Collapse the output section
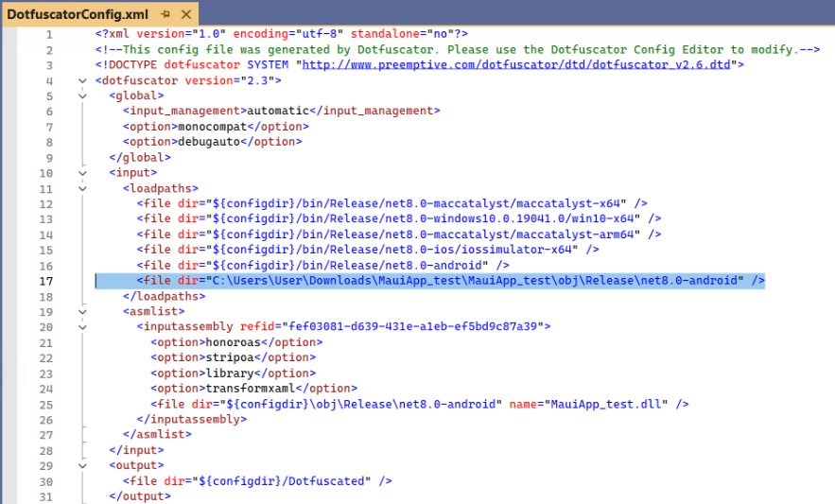The height and width of the screenshot is (504, 835). 83,465
